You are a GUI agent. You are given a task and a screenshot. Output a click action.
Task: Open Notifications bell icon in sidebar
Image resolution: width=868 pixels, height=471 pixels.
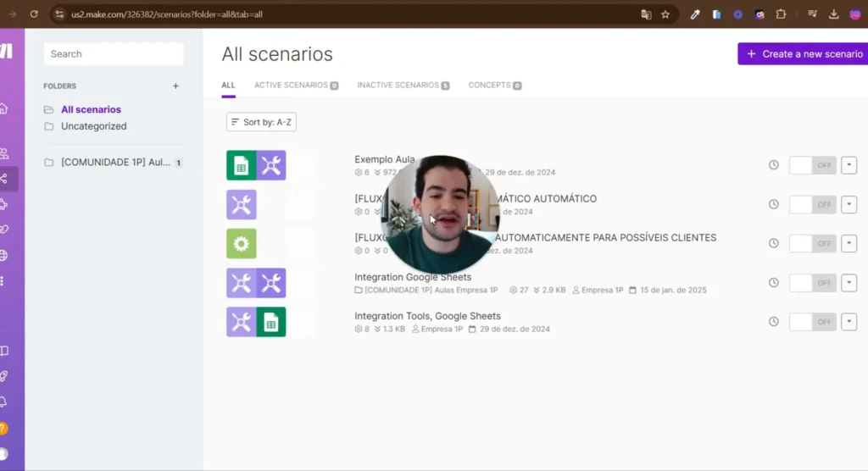tap(4, 402)
